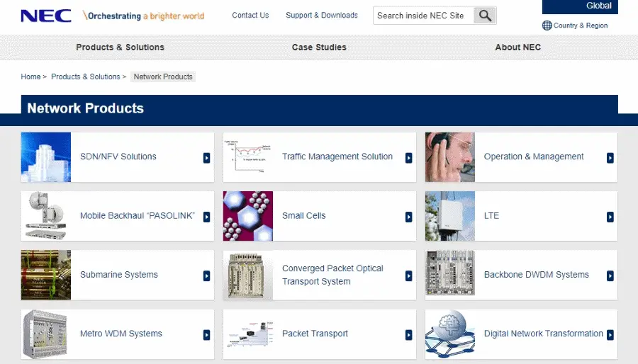Go to Support & Downloads
This screenshot has height=364, width=638.
[321, 16]
